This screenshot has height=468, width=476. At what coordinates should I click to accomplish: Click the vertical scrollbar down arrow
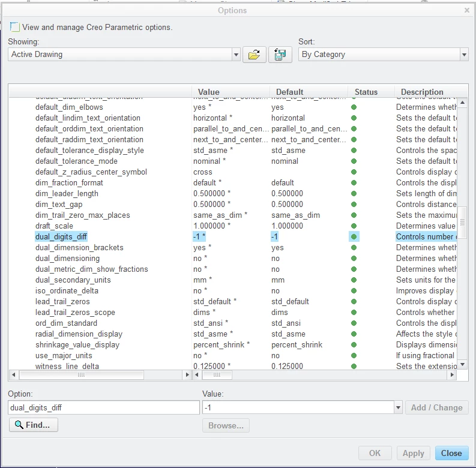click(462, 364)
